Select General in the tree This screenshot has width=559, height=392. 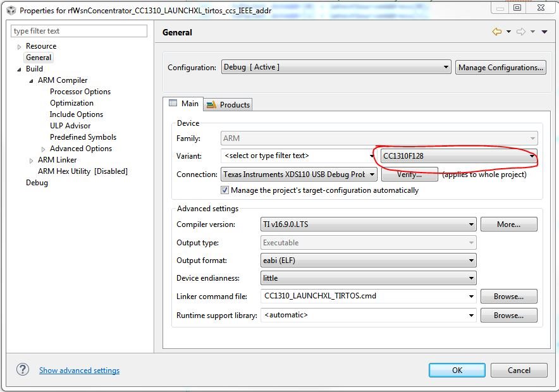coord(39,58)
